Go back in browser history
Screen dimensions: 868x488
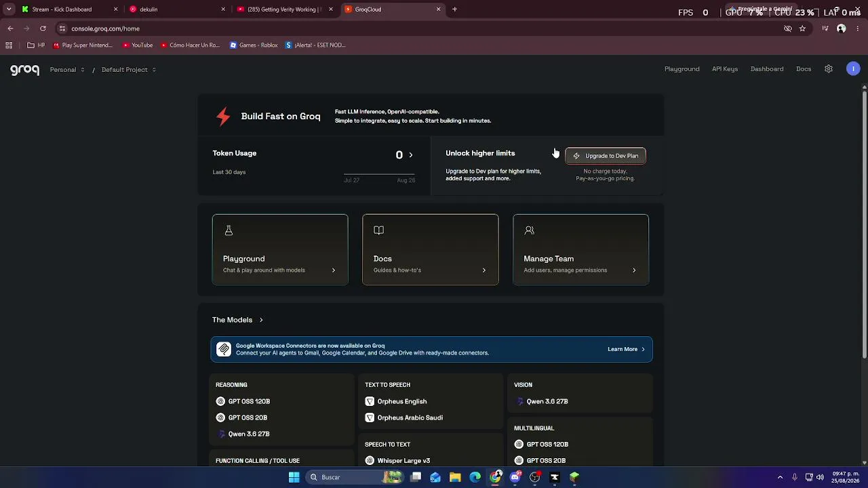10,28
